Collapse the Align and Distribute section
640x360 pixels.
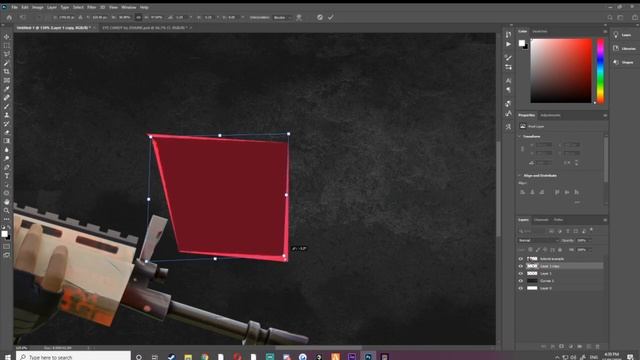tap(520, 176)
